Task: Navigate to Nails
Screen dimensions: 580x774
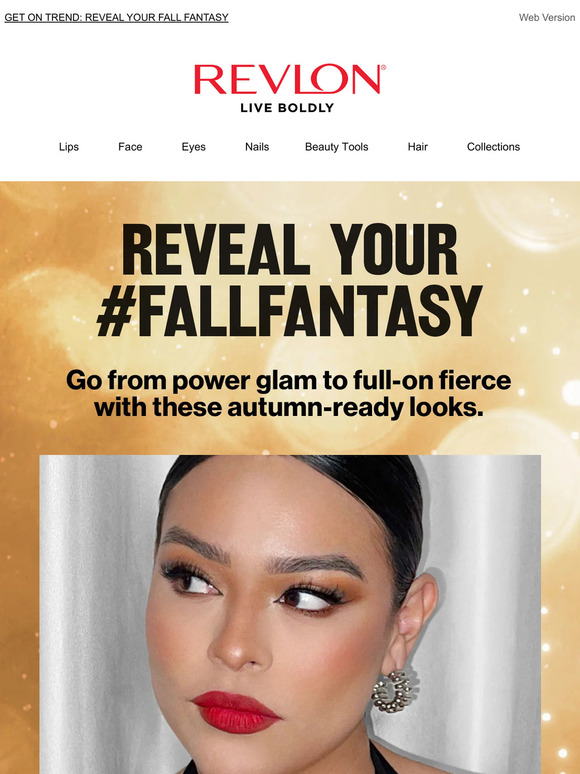Action: point(257,147)
